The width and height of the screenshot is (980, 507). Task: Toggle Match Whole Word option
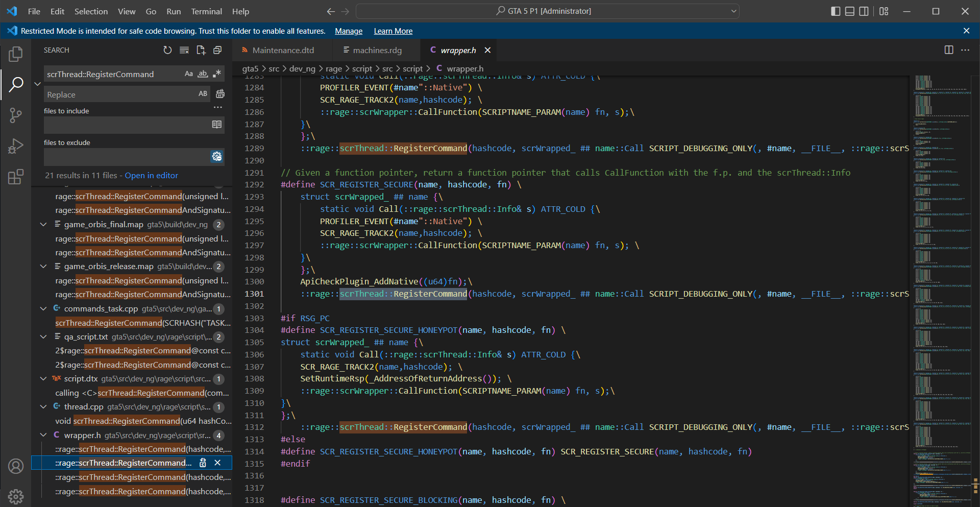tap(203, 74)
